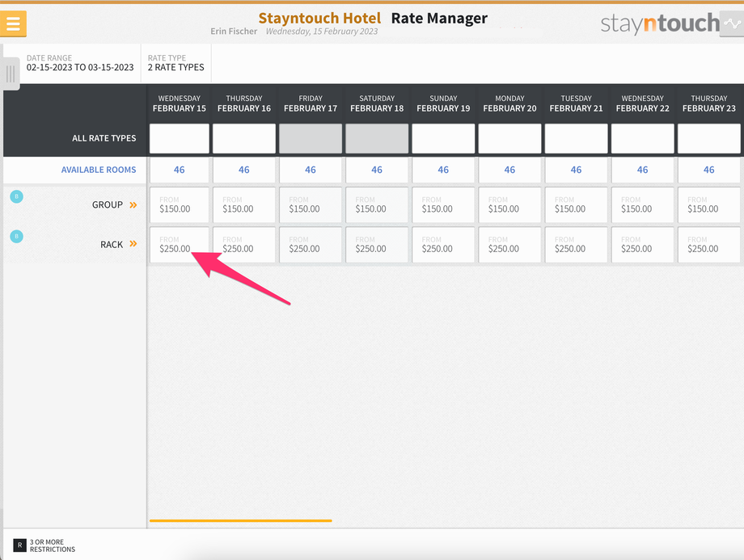The height and width of the screenshot is (560, 744).
Task: Open All Rate Types cell for February 21
Action: (576, 138)
